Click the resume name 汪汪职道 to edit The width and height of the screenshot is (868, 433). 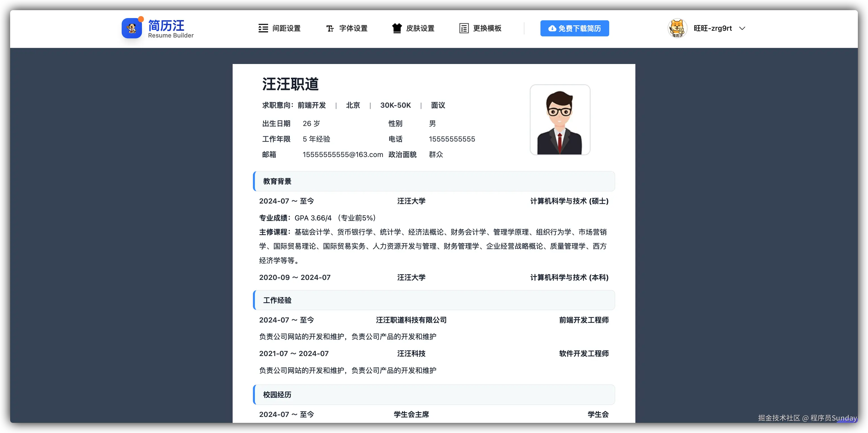(x=290, y=85)
